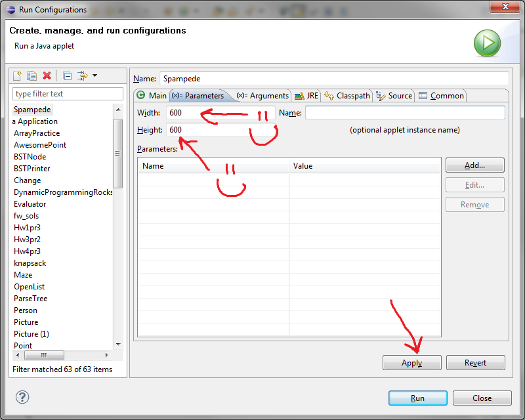Viewport: 525px width, 420px height.
Task: Select the Common tab
Action: (441, 96)
